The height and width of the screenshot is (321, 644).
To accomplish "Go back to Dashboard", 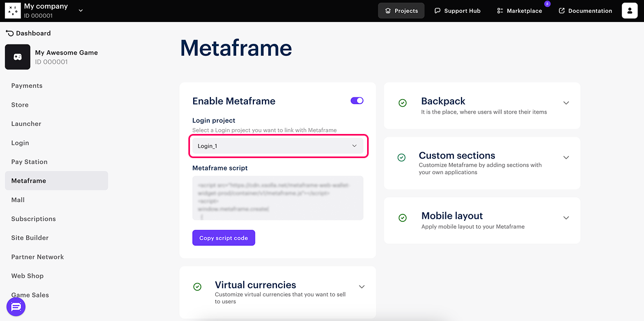I will pos(28,33).
